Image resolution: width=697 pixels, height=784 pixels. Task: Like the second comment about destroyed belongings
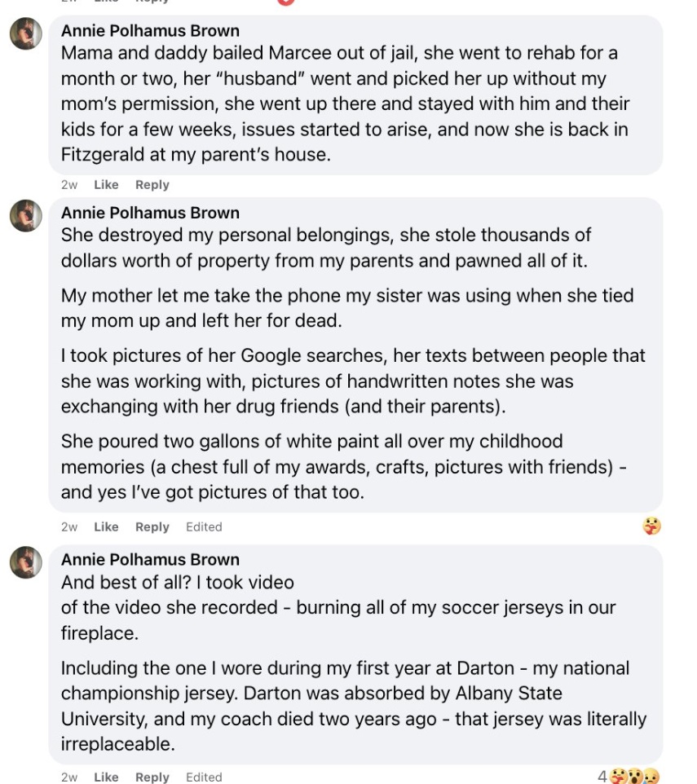tap(105, 526)
